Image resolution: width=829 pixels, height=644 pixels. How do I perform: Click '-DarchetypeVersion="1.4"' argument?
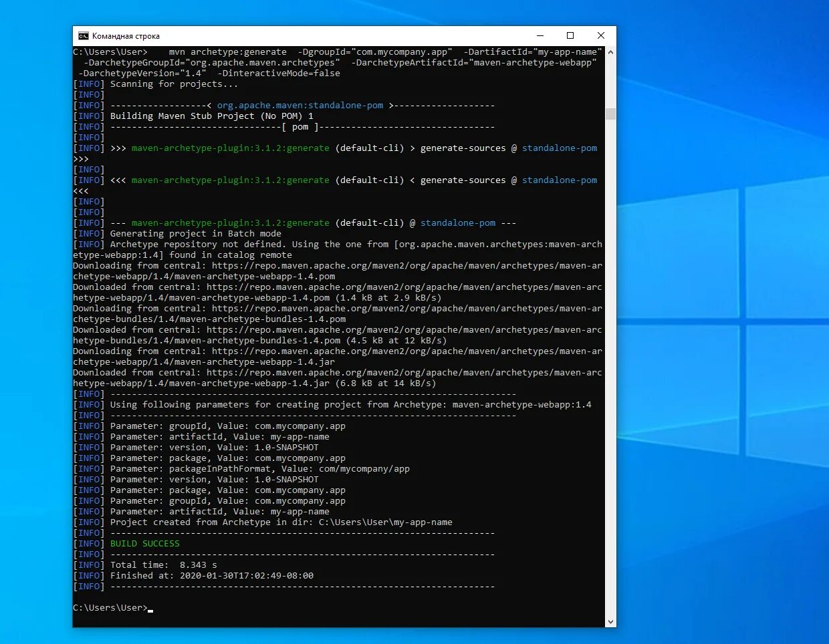click(x=142, y=73)
